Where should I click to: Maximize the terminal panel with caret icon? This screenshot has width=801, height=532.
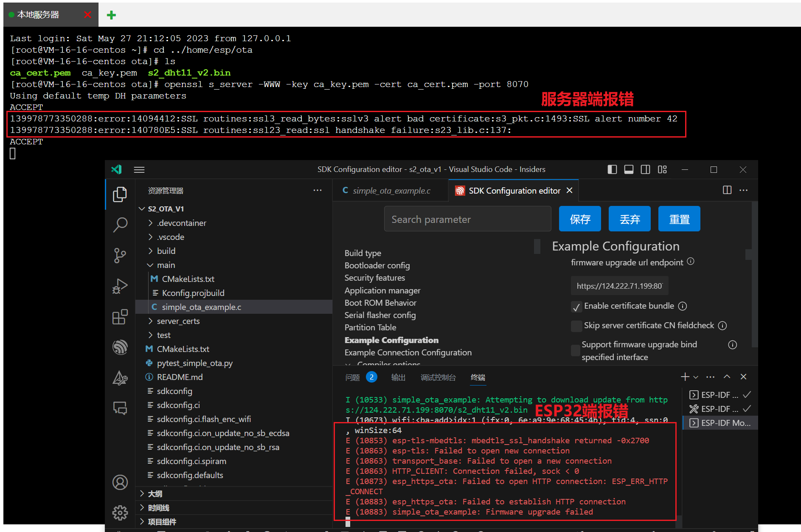tap(727, 377)
